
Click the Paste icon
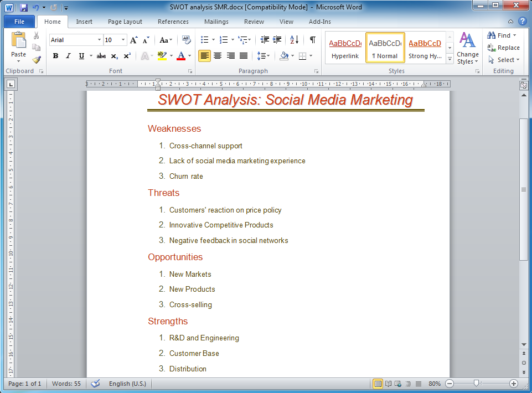[18, 43]
